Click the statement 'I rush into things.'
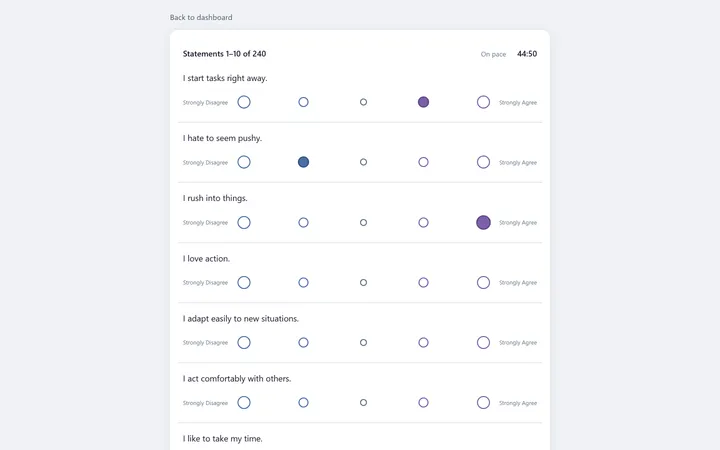The width and height of the screenshot is (720, 450). [x=215, y=198]
